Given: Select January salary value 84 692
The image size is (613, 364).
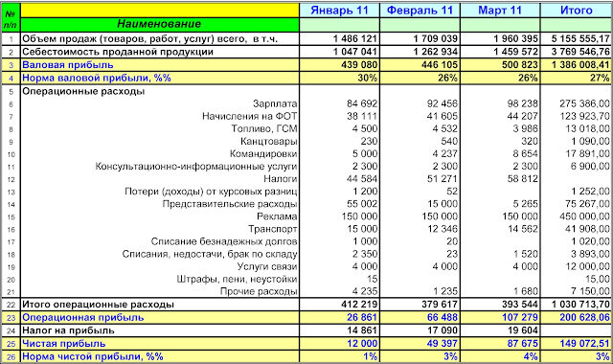Looking at the screenshot, I should (x=362, y=103).
